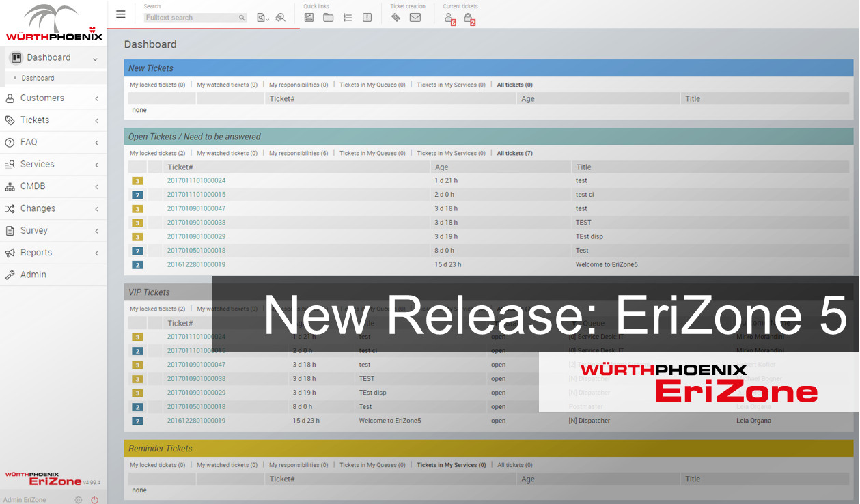
Task: Expand the Changes submenu arrow
Action: click(96, 209)
